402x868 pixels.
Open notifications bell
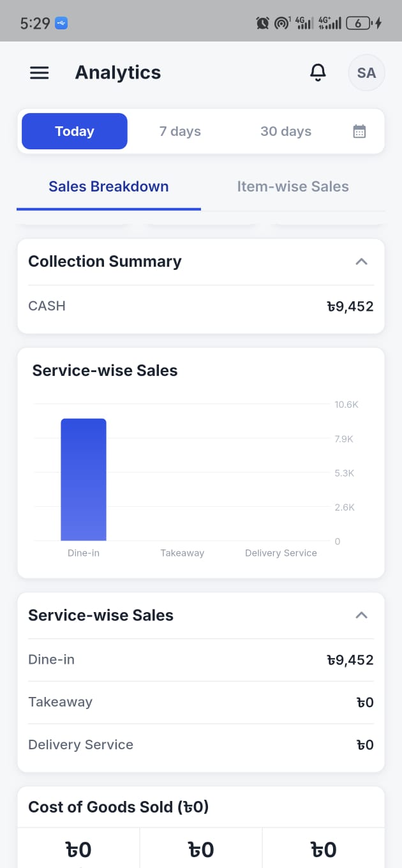pos(318,73)
